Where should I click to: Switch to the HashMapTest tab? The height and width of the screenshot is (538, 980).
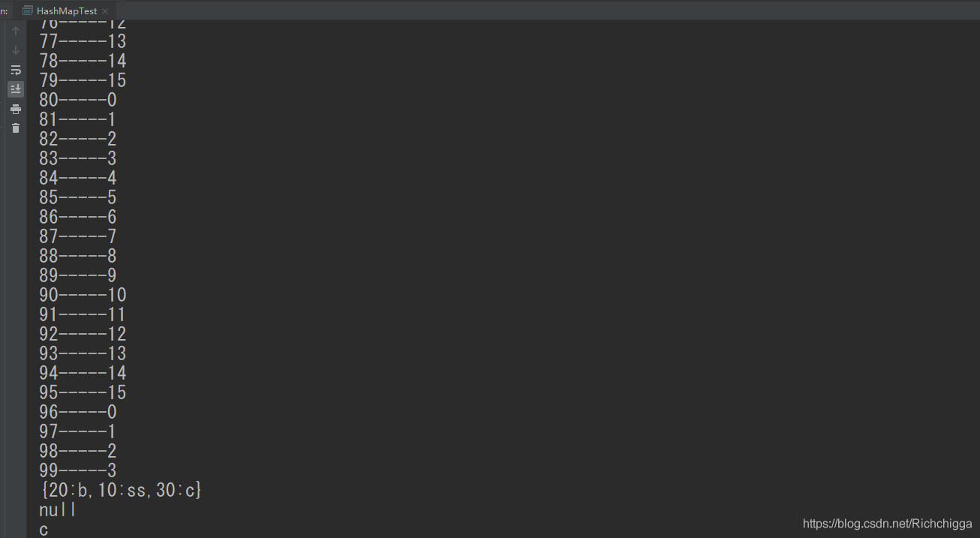tap(66, 11)
